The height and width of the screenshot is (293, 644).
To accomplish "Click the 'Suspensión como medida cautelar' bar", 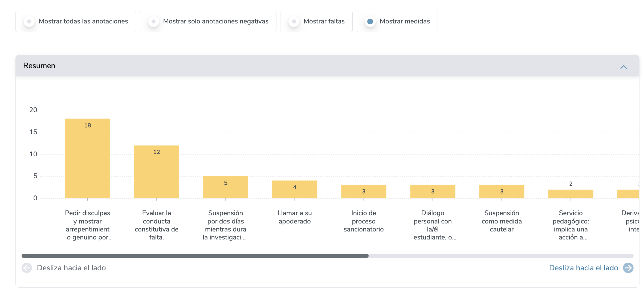I will click(502, 192).
